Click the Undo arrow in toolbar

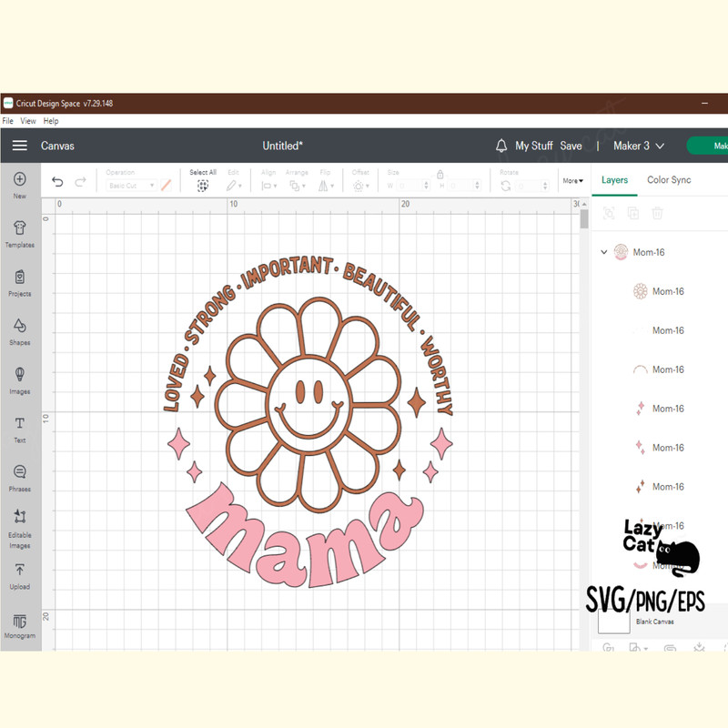[56, 182]
